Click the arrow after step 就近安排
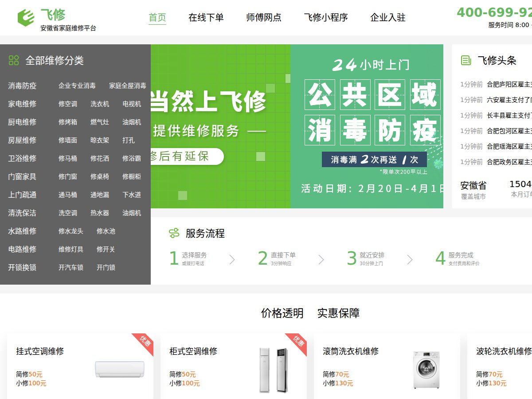The width and height of the screenshot is (532, 399). tap(410, 259)
